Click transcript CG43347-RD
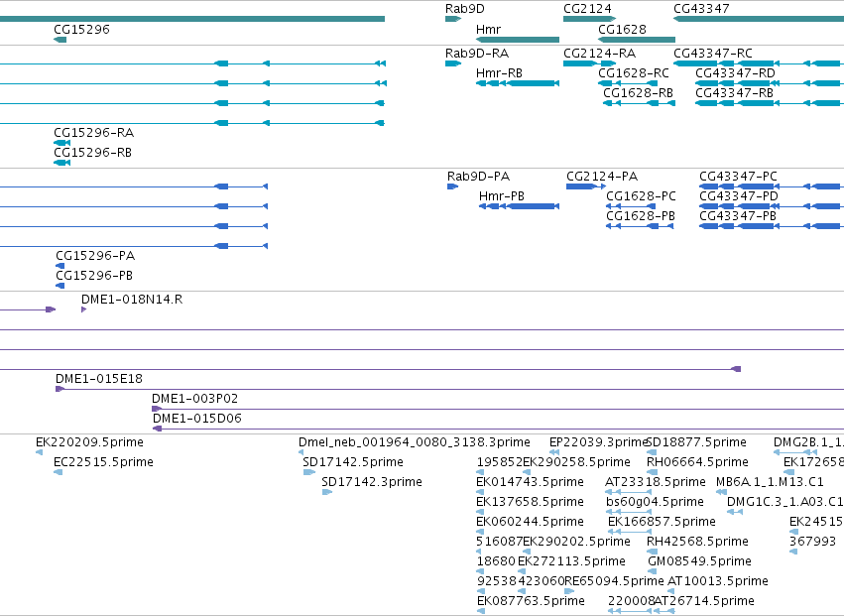The image size is (844, 616). point(770,83)
